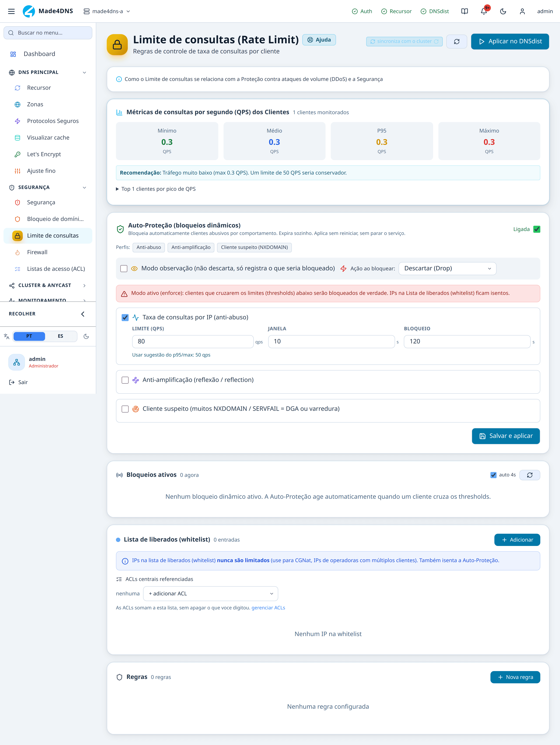Click the sidebar moon theme icon
This screenshot has height=745, width=560.
tap(86, 336)
